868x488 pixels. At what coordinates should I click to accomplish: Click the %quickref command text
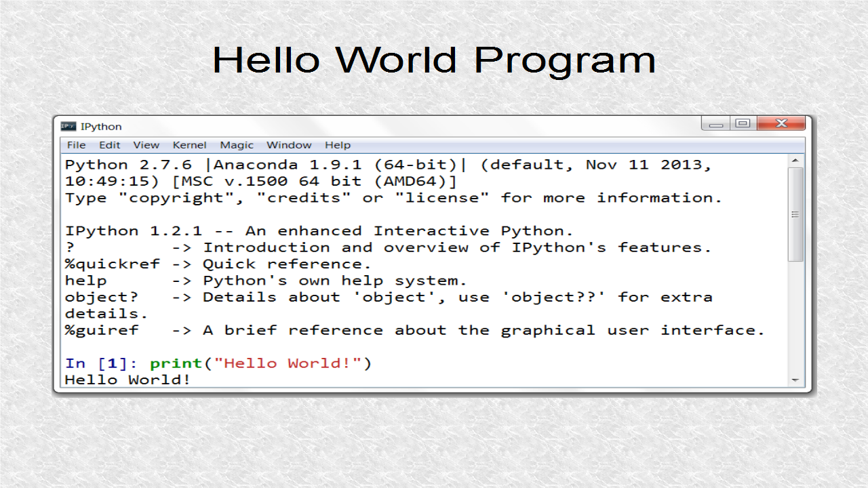click(112, 264)
